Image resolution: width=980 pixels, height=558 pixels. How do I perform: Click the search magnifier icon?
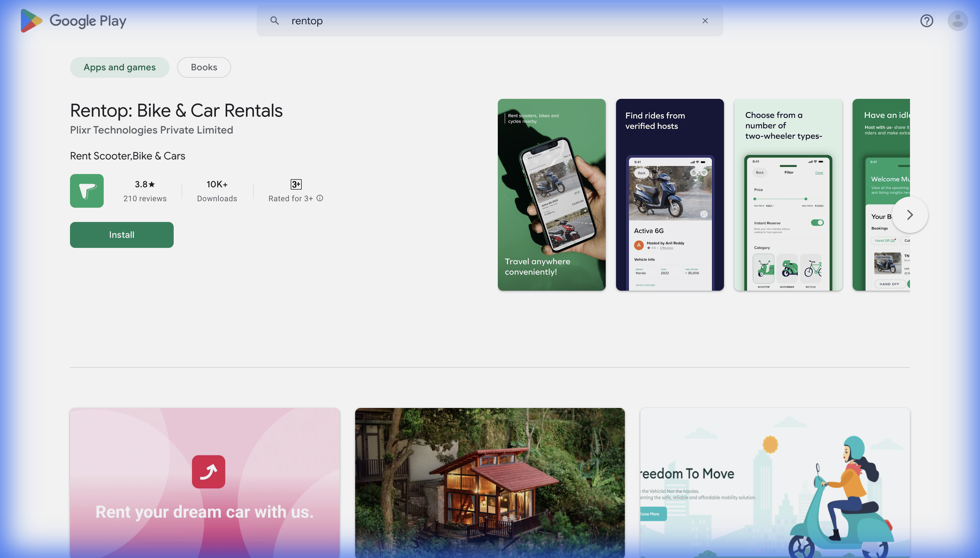274,21
